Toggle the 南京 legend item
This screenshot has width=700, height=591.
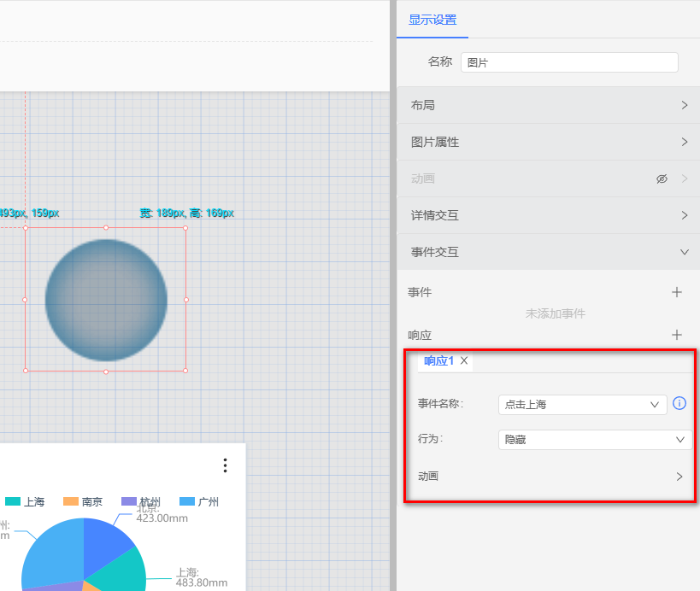(82, 502)
